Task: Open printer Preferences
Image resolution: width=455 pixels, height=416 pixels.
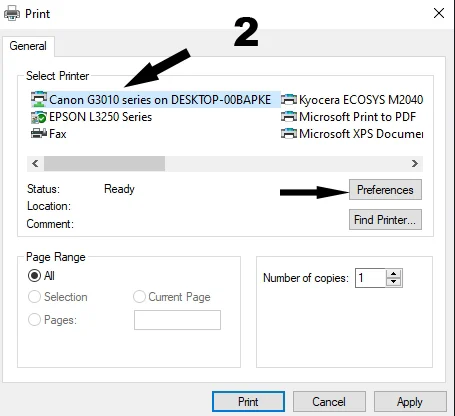Action: [x=385, y=190]
